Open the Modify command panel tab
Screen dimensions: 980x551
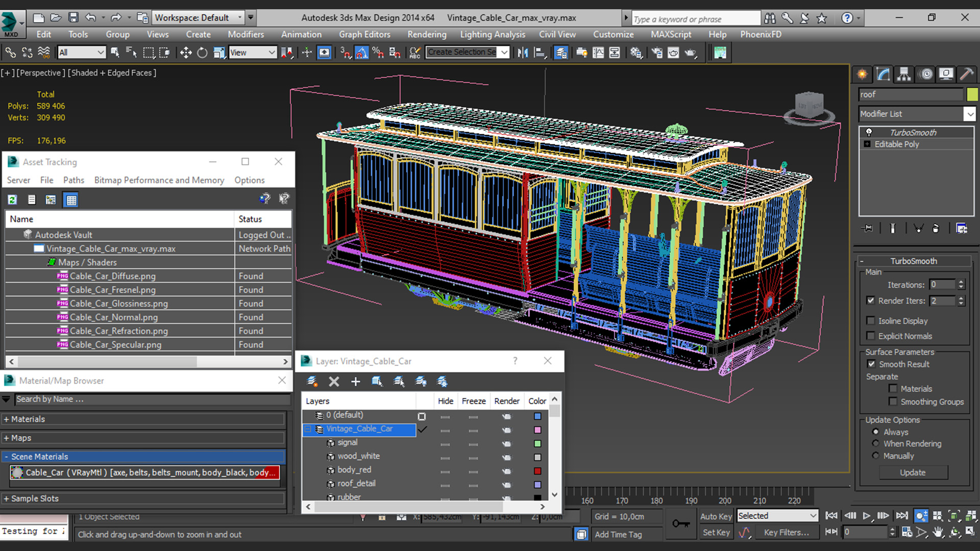[883, 74]
